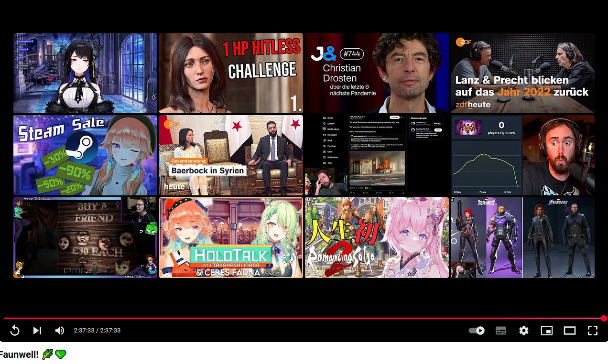
Task: Open the Steam Sale video thumbnail
Action: (85, 155)
